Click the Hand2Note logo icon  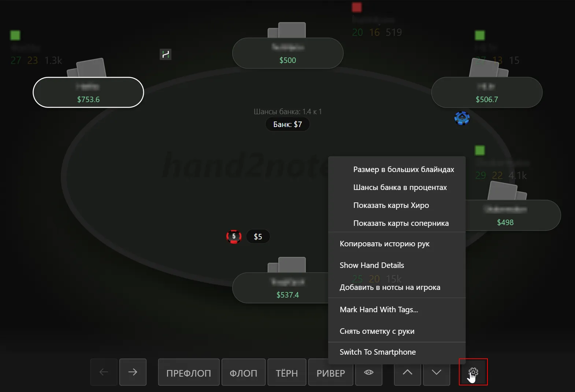click(166, 54)
